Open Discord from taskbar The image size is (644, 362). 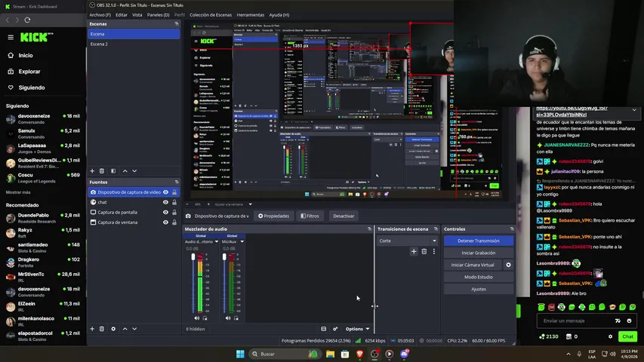pos(404,354)
